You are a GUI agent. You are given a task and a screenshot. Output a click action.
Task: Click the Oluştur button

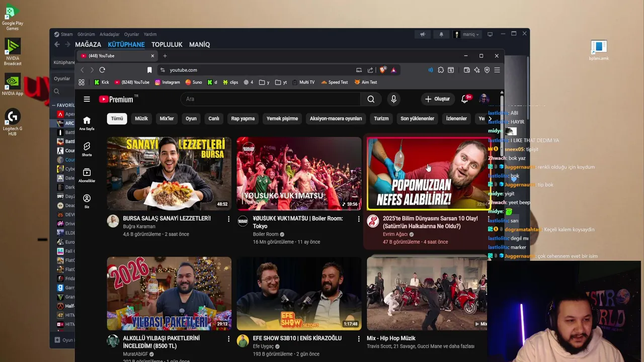coord(437,99)
